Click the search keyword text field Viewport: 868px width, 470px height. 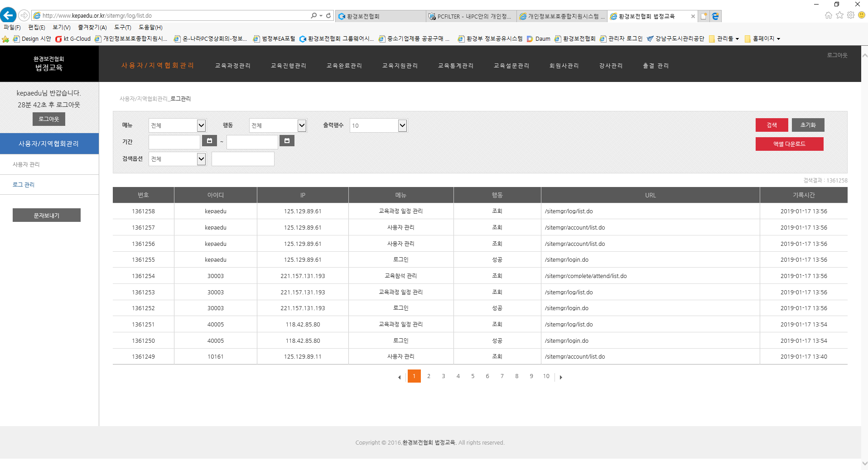(x=243, y=159)
